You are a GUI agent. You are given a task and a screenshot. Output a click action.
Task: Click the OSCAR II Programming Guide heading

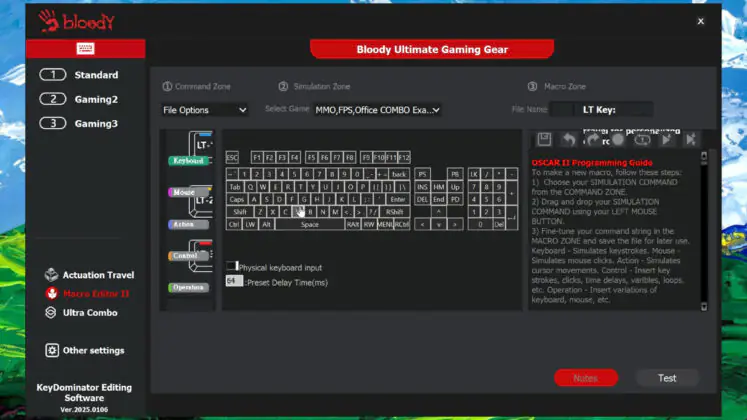592,163
